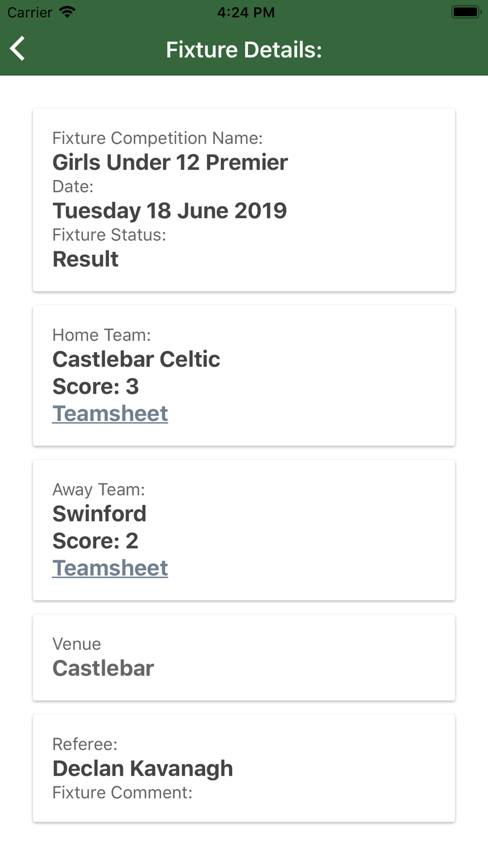Viewport: 488px width, 868px height.
Task: Select the Girls Under 12 Premier text
Action: (x=170, y=163)
